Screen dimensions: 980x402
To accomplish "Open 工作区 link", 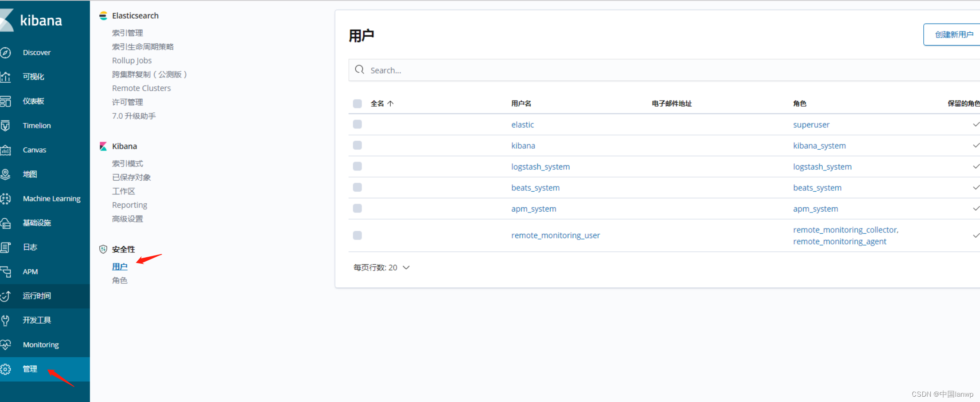I will point(124,191).
